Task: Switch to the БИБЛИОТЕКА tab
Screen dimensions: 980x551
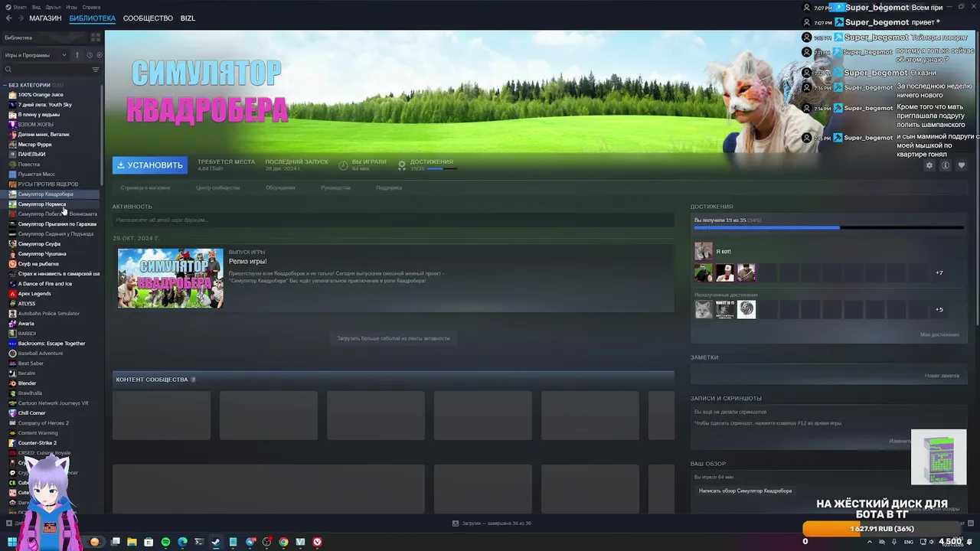Action: click(92, 18)
